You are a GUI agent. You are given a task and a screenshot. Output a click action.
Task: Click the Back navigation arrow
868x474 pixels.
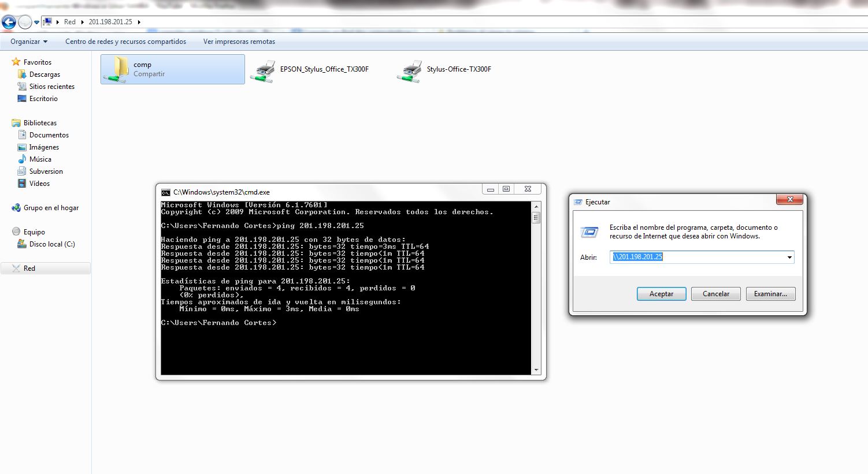pyautogui.click(x=9, y=22)
